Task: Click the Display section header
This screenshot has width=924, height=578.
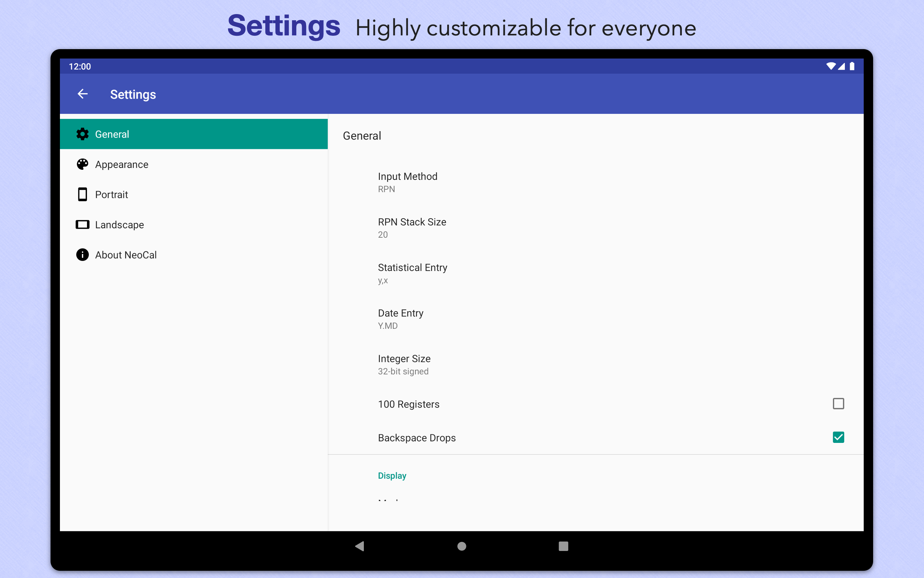Action: (392, 476)
